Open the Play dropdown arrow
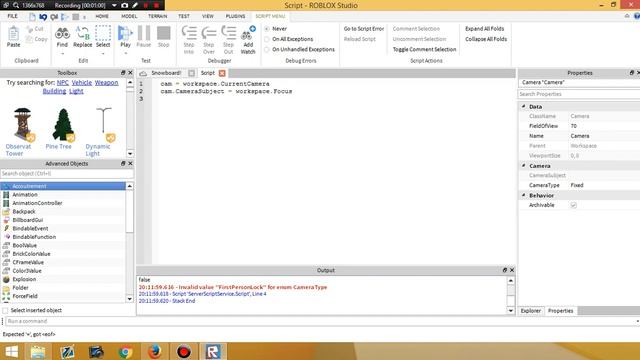Screen dimensions: 640x360 click(125, 54)
